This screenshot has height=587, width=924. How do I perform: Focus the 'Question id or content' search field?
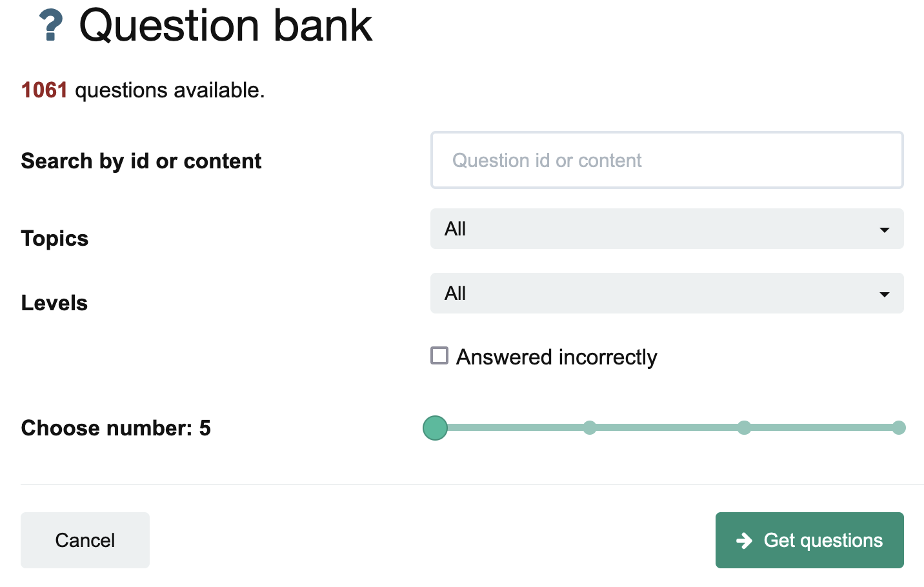[x=667, y=161]
